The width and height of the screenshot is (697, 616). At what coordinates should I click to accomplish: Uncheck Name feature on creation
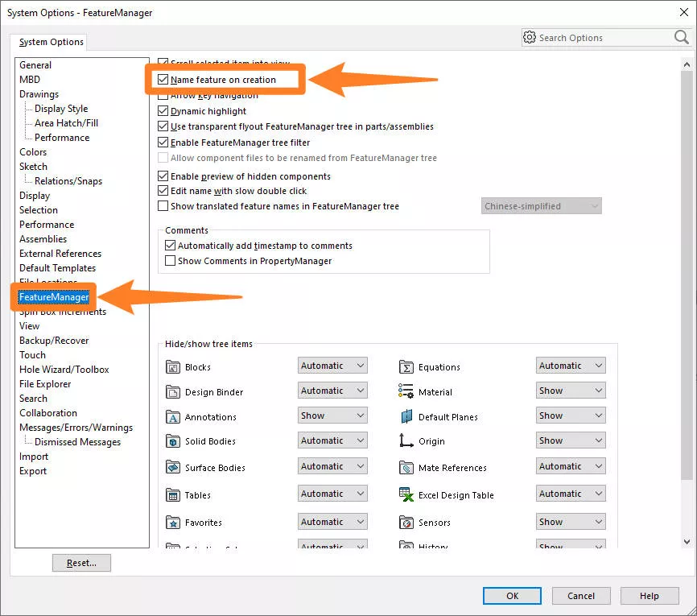163,80
